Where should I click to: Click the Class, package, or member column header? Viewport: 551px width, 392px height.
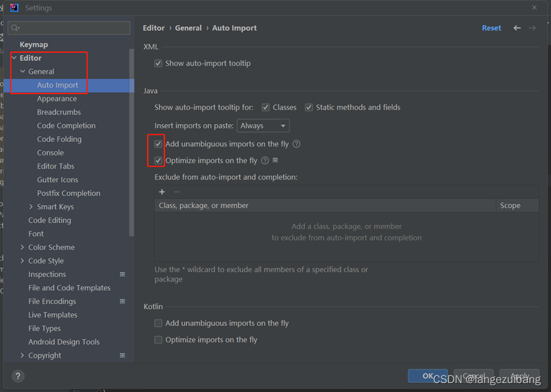pos(325,206)
